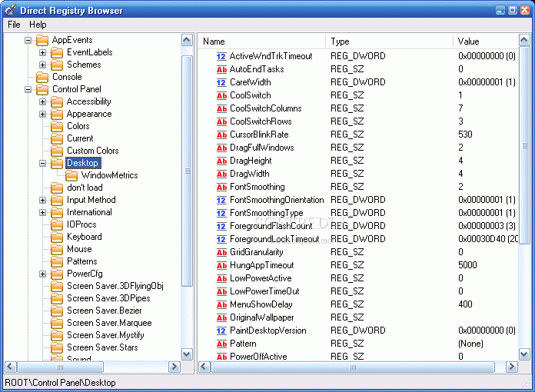Select the Current key in tree
This screenshot has height=392, width=535.
pos(80,138)
